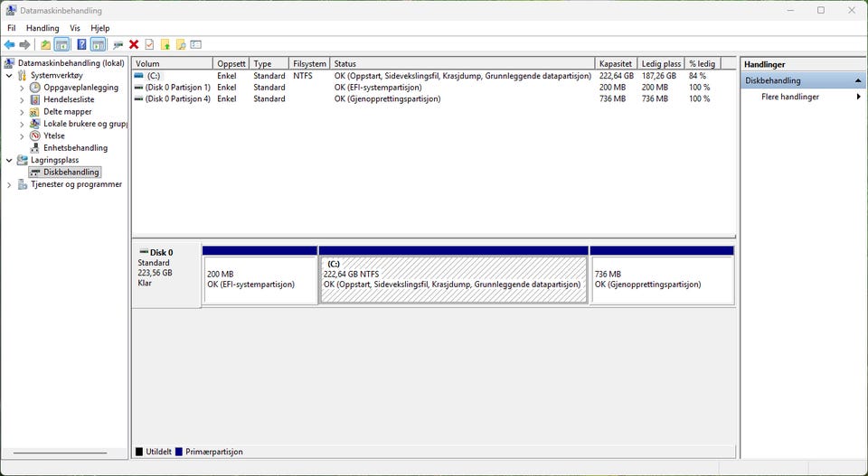Expand the Ytelse node arrow
The width and height of the screenshot is (868, 476).
point(22,136)
